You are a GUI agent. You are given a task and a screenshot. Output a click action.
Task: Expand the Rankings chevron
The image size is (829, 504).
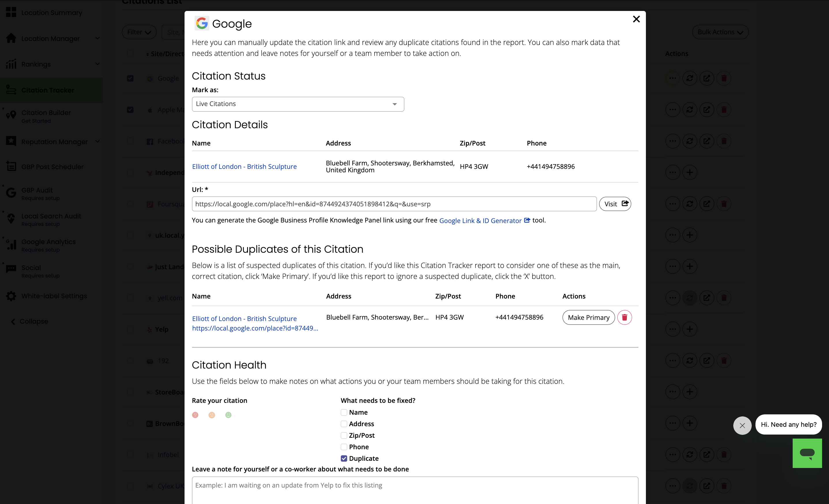click(x=97, y=64)
